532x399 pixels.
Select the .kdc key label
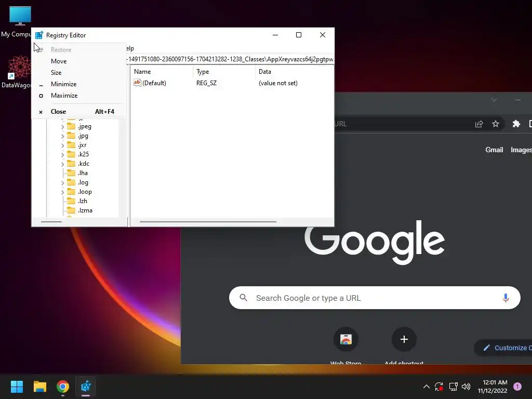tap(84, 164)
